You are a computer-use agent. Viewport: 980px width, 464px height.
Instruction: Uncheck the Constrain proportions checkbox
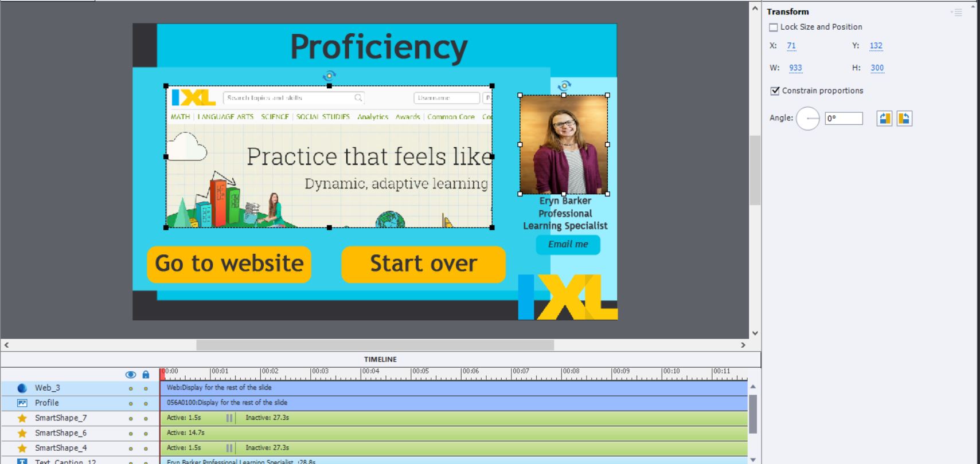click(x=775, y=91)
